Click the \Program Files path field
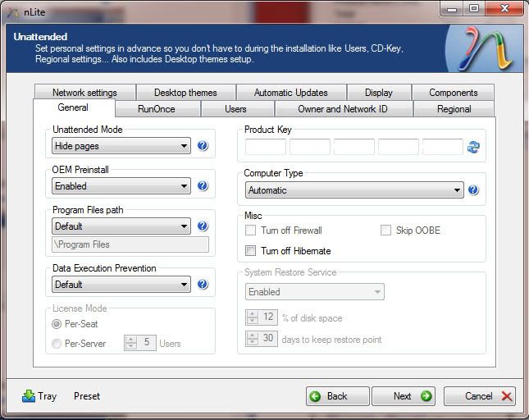 (x=130, y=244)
